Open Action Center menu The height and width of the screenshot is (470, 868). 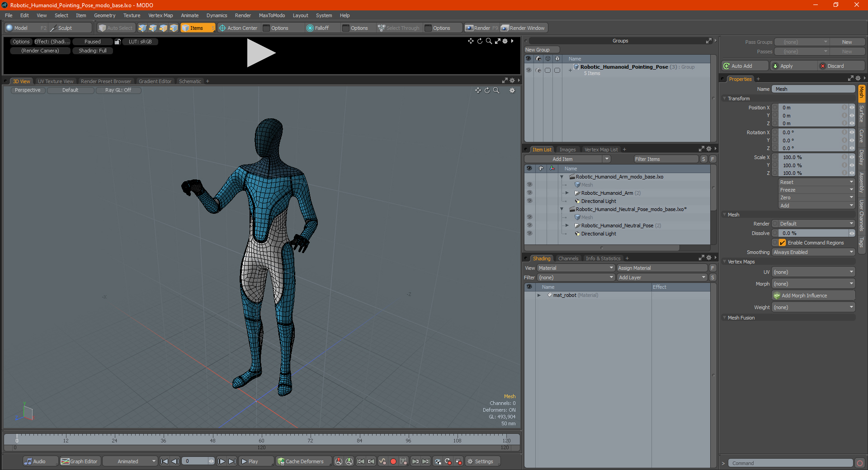[x=238, y=28]
